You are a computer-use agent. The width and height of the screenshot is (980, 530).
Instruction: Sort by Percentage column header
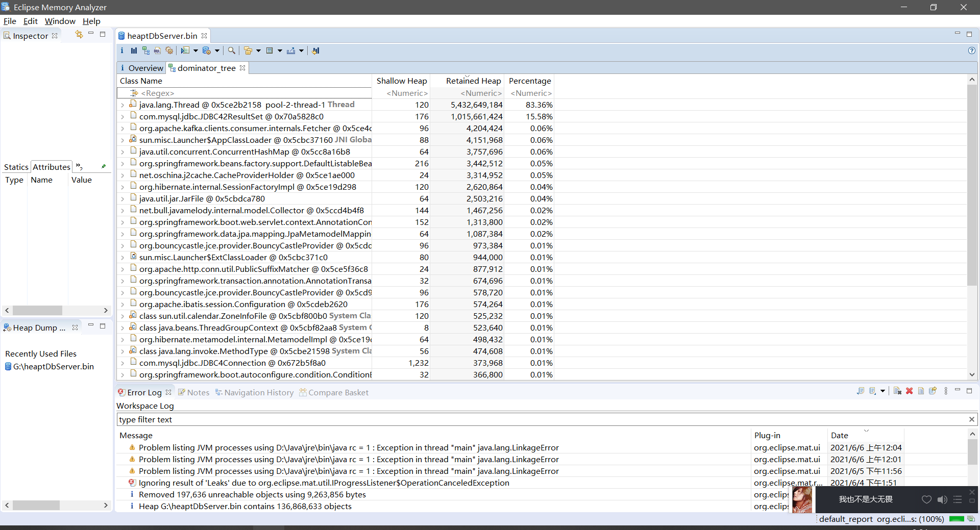click(x=529, y=81)
